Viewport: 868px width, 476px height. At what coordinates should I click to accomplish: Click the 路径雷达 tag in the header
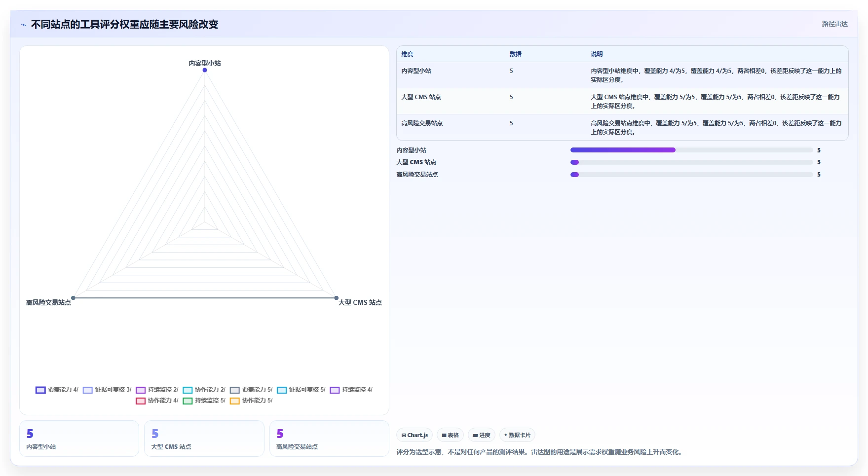point(834,24)
